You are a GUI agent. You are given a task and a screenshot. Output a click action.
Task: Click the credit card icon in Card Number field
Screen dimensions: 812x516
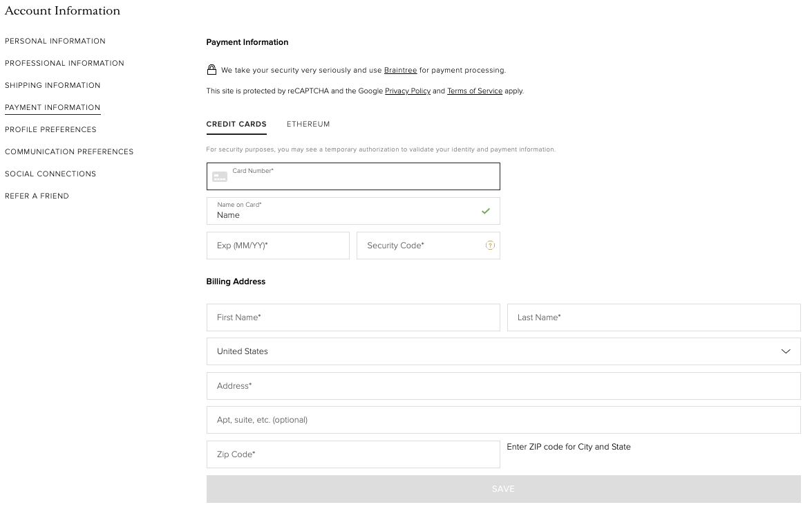(220, 176)
